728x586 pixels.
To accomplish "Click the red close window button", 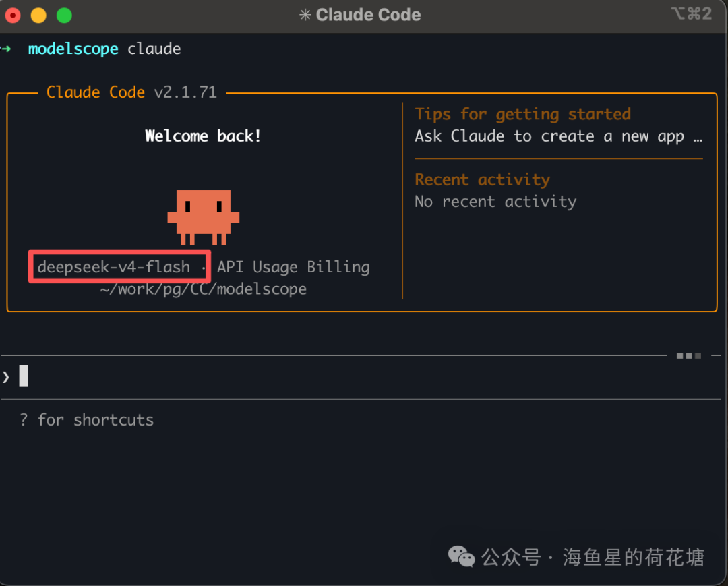I will 13,16.
